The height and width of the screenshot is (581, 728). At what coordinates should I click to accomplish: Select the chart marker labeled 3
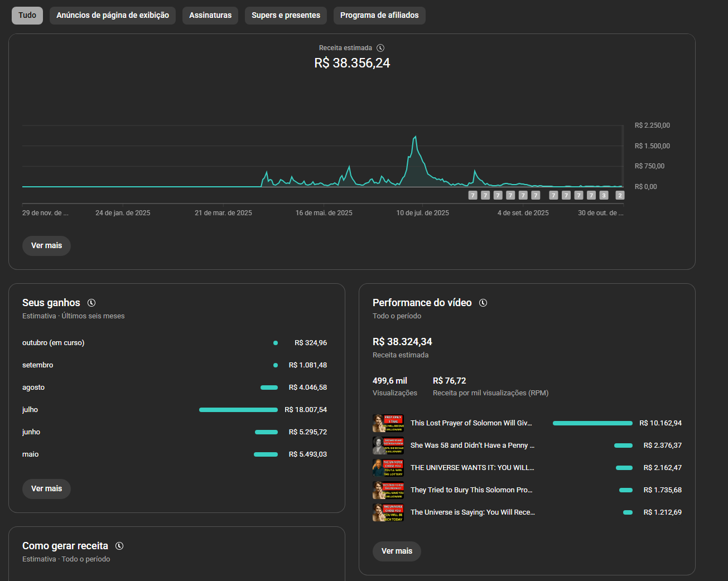[604, 195]
